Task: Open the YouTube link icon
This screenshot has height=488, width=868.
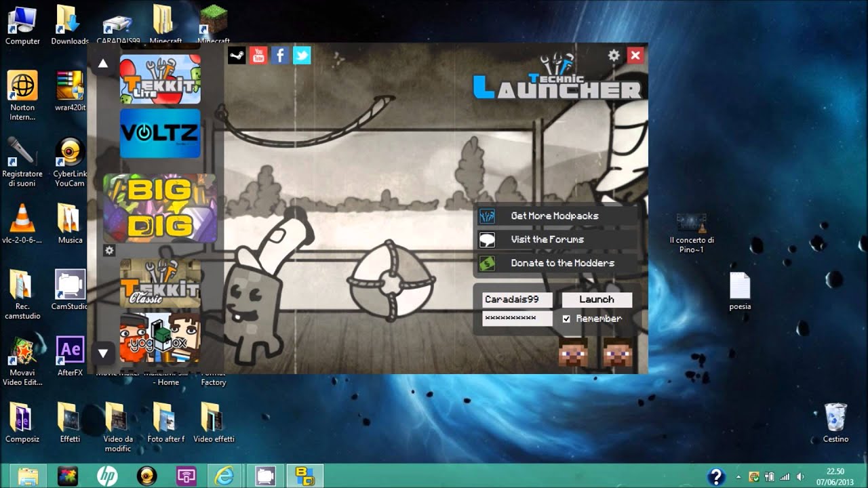Action: point(258,56)
